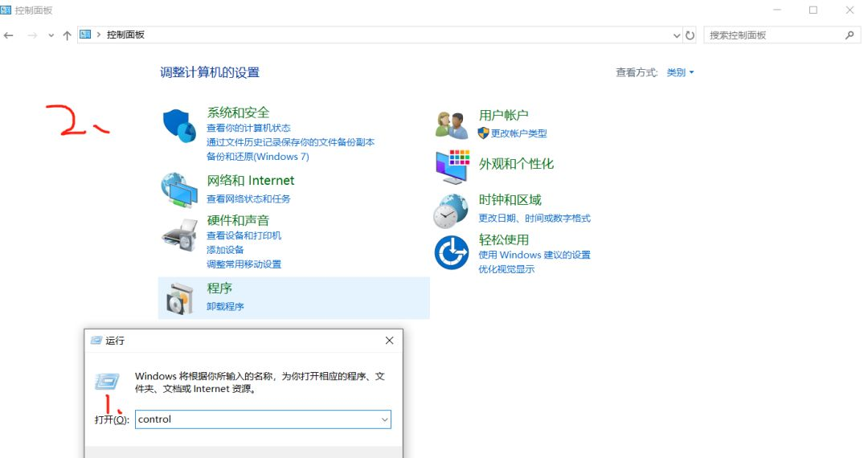Click the Clock and Region icon
868x458 pixels.
[x=451, y=211]
